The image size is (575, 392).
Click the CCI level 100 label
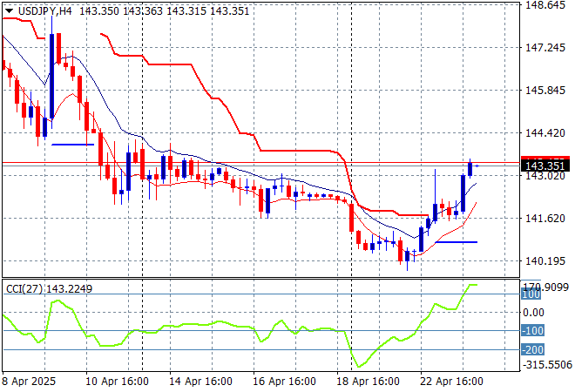point(531,294)
